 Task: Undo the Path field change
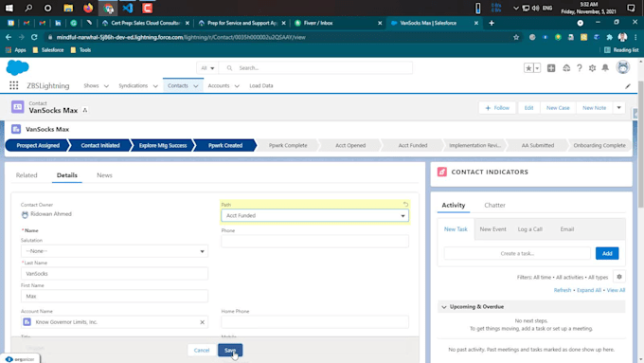pos(405,205)
